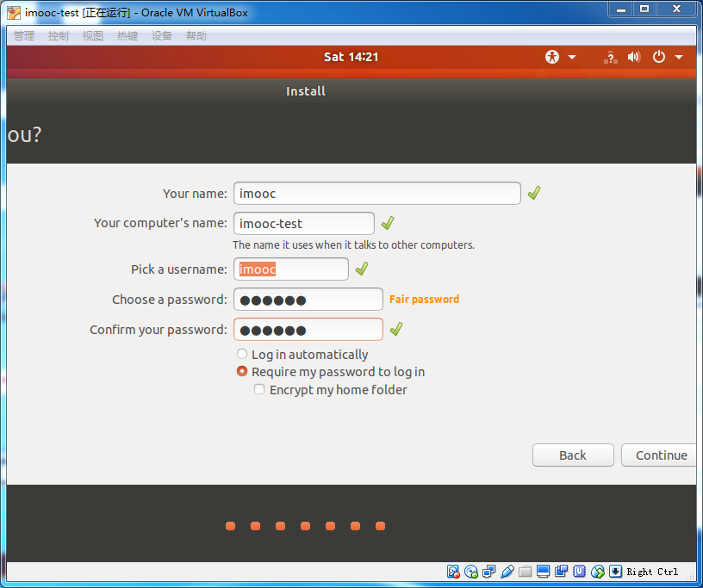
Task: Open the 视图 menu
Action: click(93, 36)
